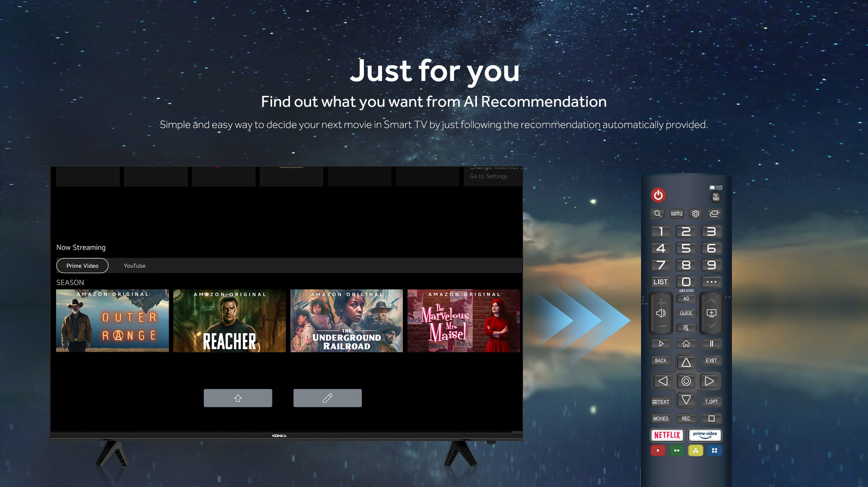Image resolution: width=868 pixels, height=487 pixels.
Task: Open The Marvelous Mrs. Maisel thumbnail
Action: point(464,321)
